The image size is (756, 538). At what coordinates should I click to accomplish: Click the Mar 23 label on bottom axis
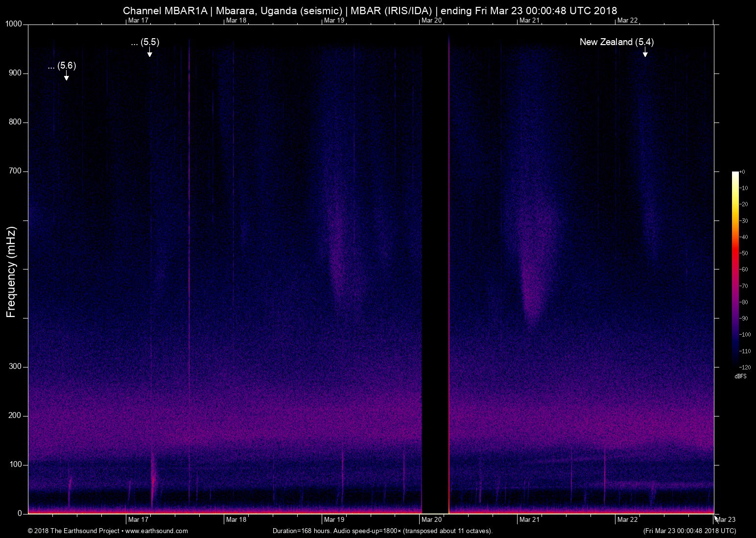click(x=726, y=519)
